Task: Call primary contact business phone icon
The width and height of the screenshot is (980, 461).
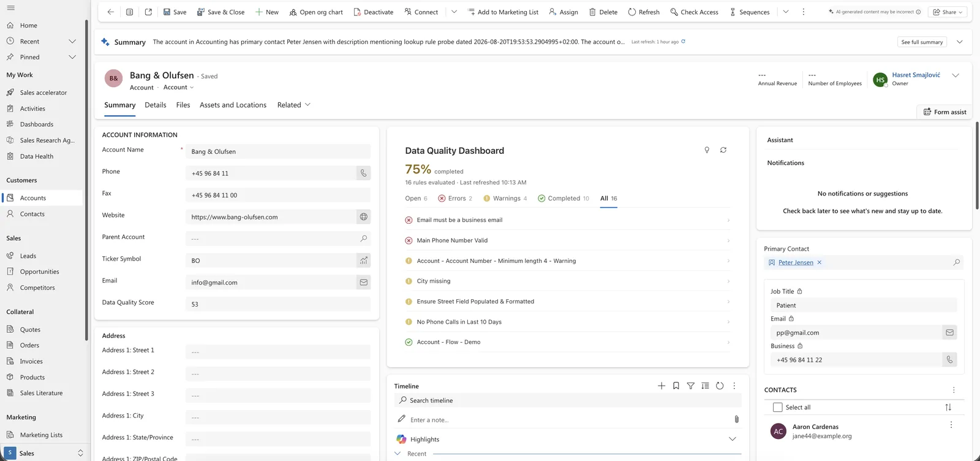Action: point(949,360)
